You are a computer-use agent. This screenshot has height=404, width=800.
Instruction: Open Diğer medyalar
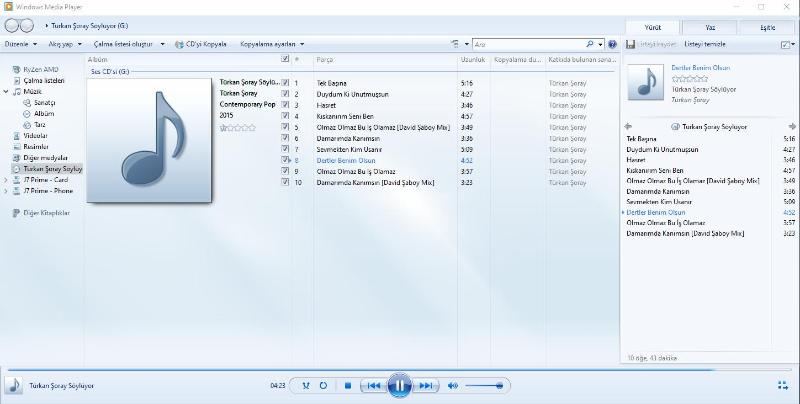(x=45, y=158)
